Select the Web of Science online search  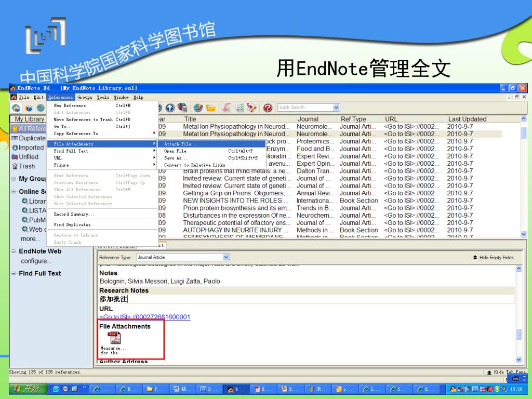(34, 229)
